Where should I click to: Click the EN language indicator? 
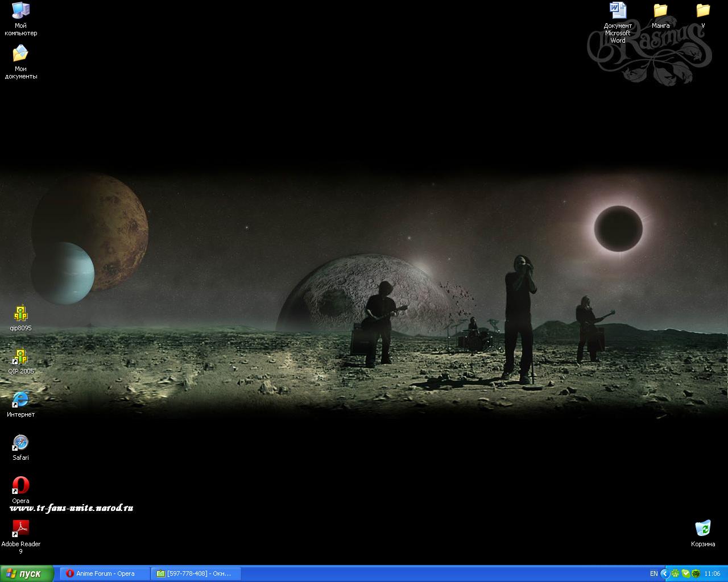point(653,573)
